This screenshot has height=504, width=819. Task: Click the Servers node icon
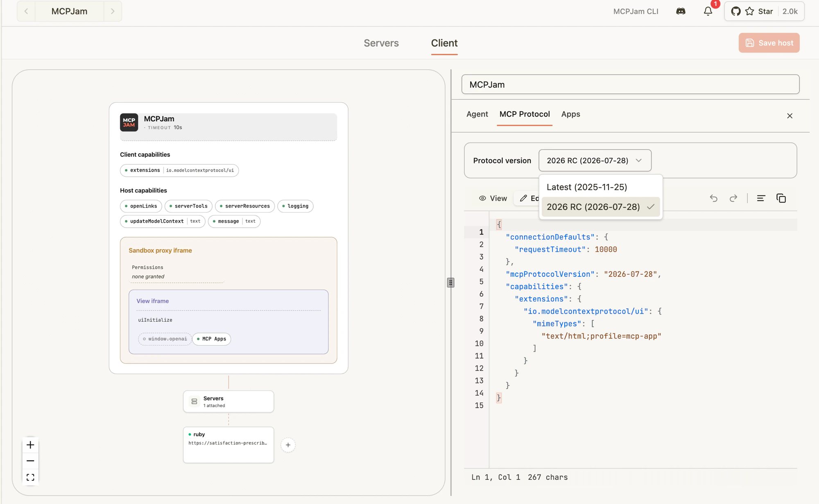tap(194, 402)
